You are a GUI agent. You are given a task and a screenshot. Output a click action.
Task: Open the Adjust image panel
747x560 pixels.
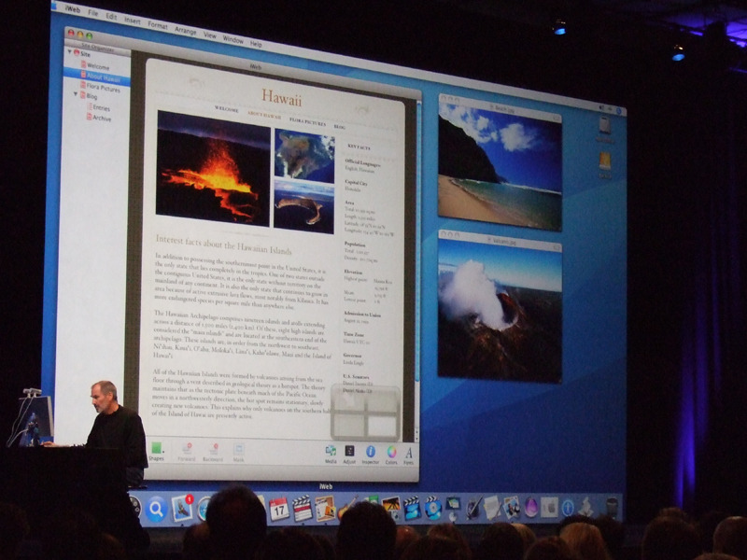tap(349, 455)
